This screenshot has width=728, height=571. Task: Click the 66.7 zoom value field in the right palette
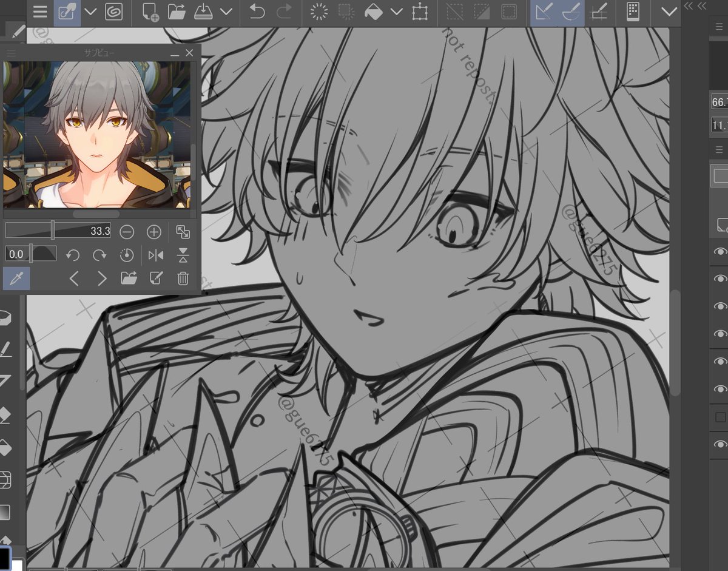pyautogui.click(x=720, y=102)
